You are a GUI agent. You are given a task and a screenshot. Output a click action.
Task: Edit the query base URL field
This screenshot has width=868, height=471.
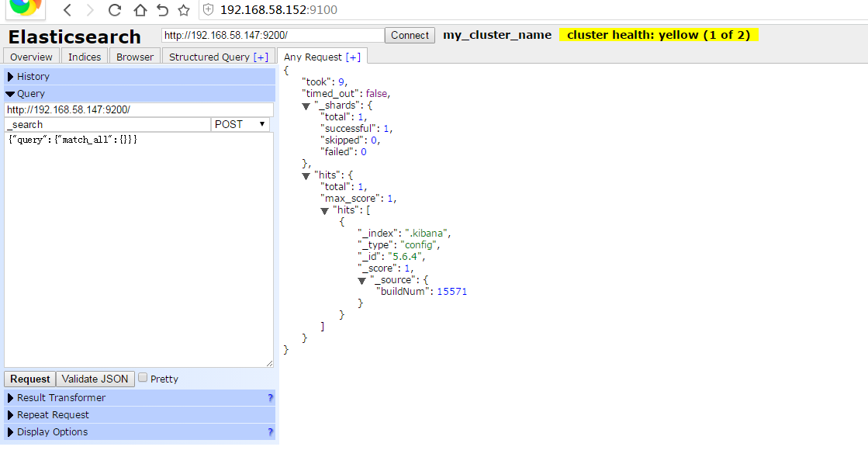[139, 109]
